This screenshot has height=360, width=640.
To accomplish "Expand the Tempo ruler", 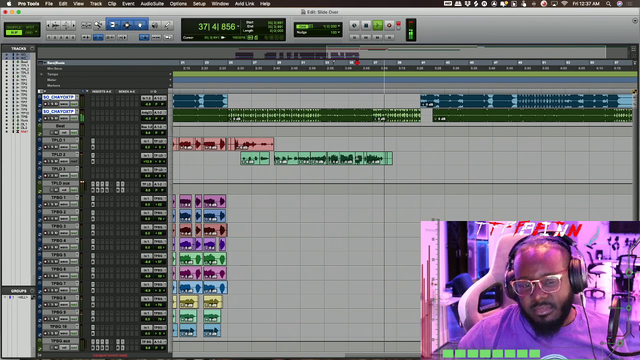I will click(x=42, y=74).
